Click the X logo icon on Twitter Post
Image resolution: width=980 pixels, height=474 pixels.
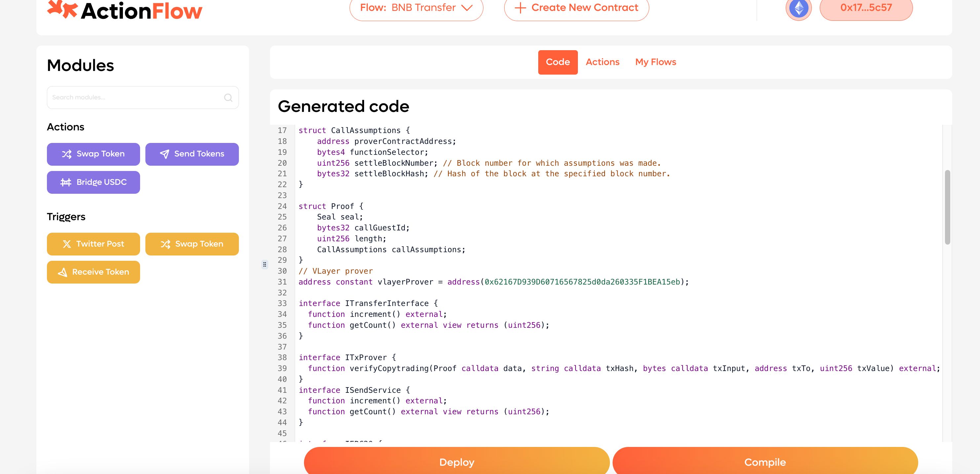pos(66,244)
